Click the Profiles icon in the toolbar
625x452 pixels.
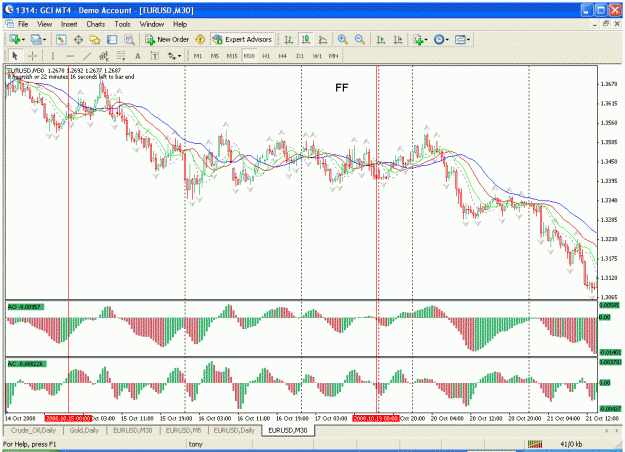tap(36, 39)
